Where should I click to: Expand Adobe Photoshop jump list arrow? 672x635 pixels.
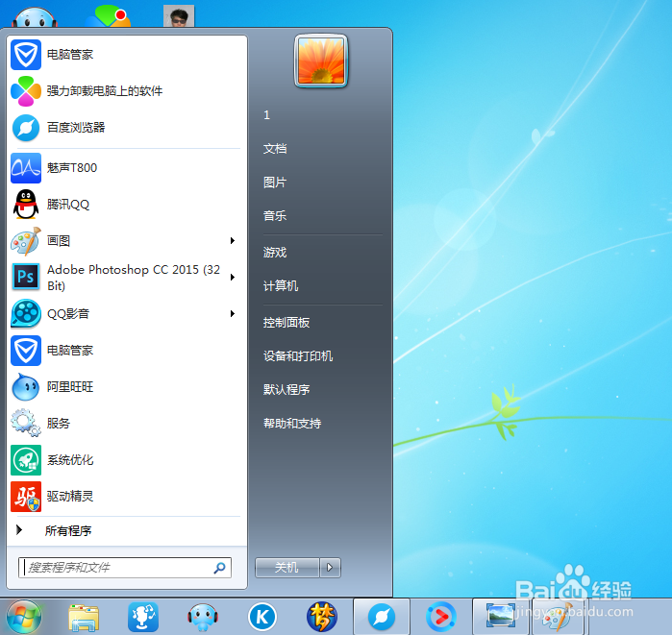click(233, 277)
